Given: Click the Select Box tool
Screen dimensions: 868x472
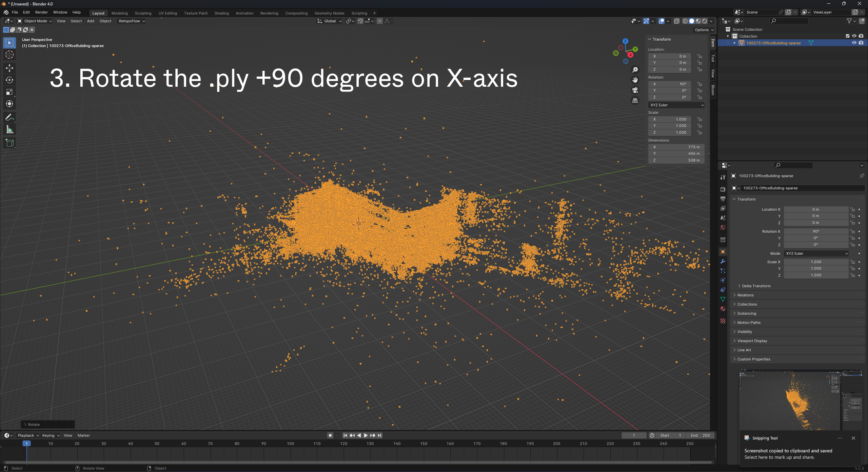Looking at the screenshot, I should [9, 43].
